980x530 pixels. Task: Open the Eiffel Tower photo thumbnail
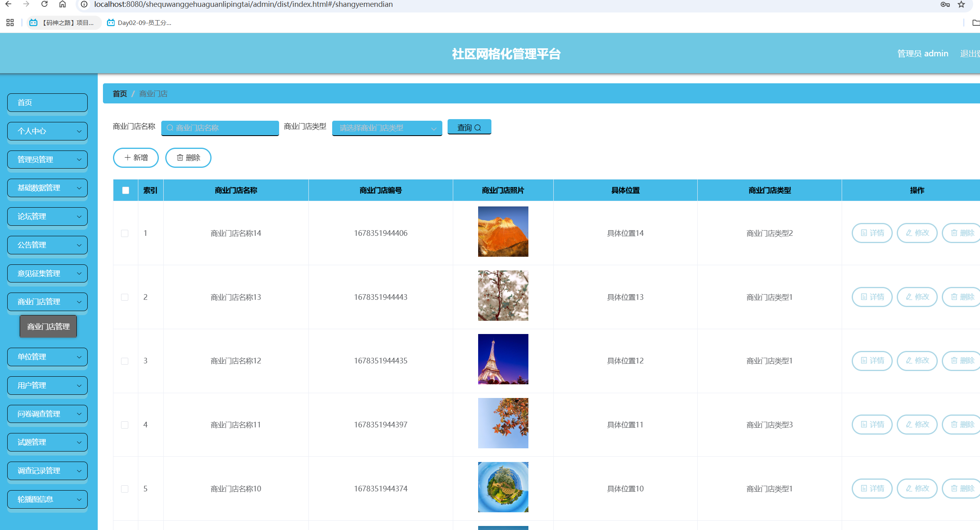point(503,359)
